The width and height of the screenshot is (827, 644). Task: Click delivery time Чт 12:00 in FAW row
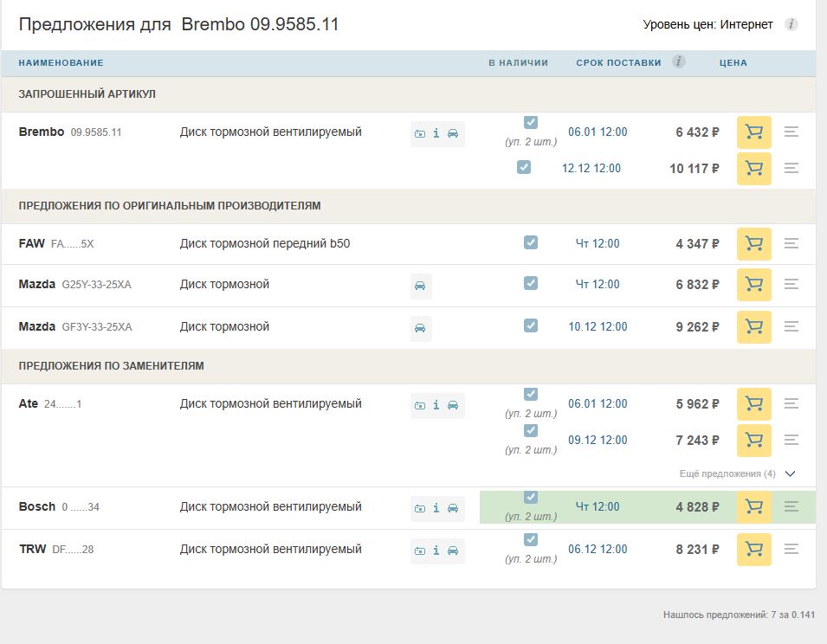pyautogui.click(x=598, y=243)
